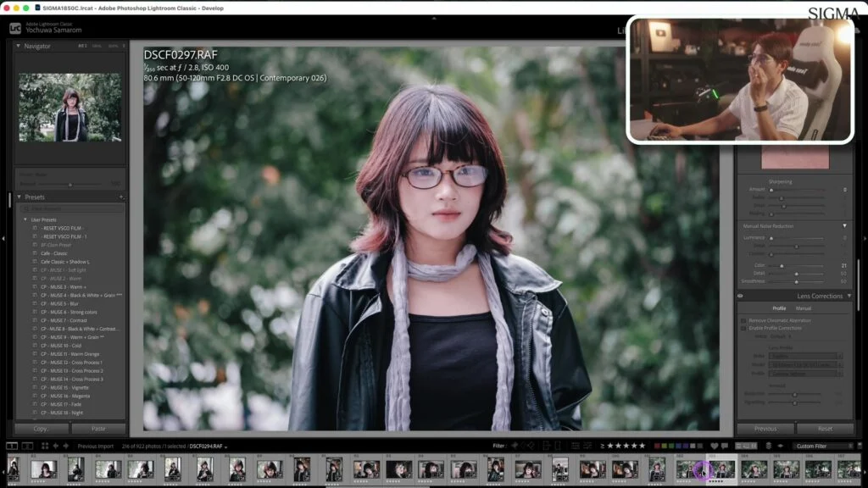The image size is (868, 488).
Task: Apply CP - MUSE 15 - Vignette preset
Action: click(64, 388)
